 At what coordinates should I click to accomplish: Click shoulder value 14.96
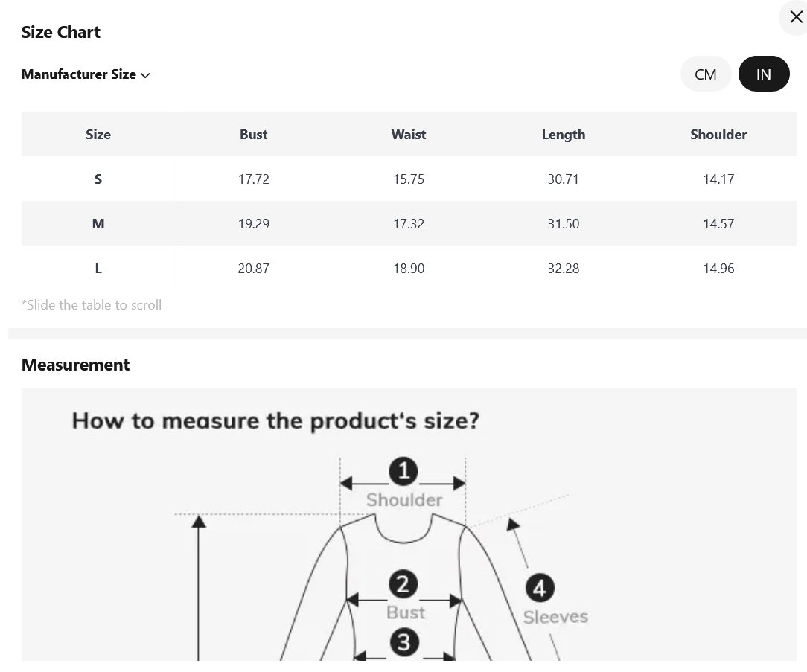point(718,269)
